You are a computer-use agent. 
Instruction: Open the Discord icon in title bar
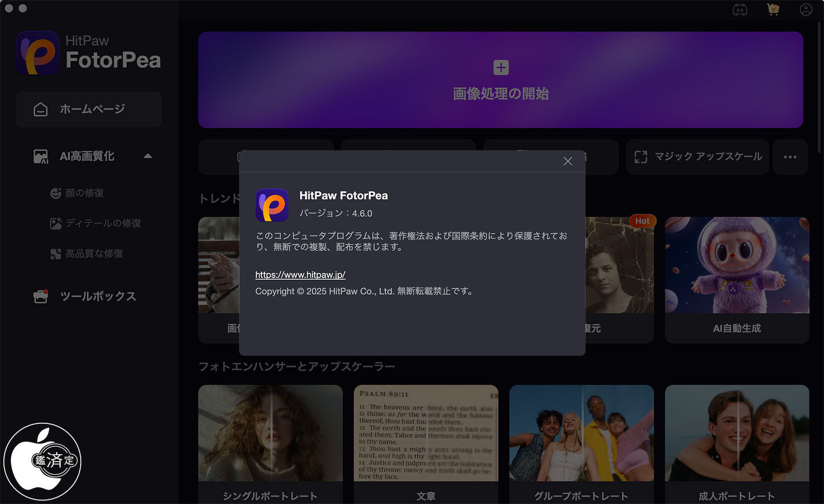coord(740,10)
